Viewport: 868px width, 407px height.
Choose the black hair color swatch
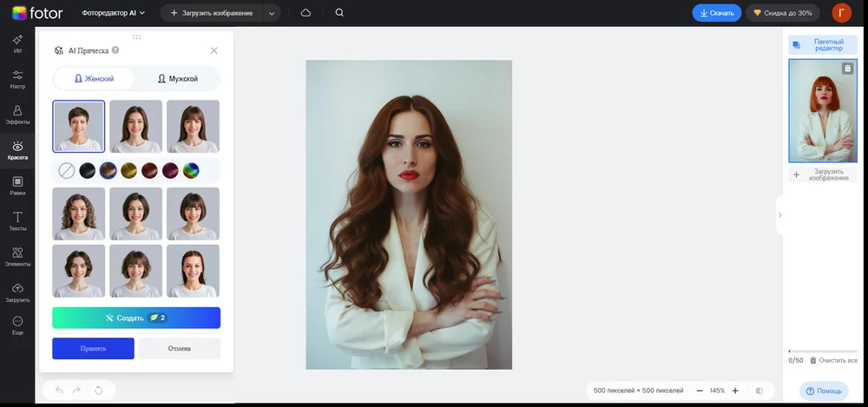point(88,171)
